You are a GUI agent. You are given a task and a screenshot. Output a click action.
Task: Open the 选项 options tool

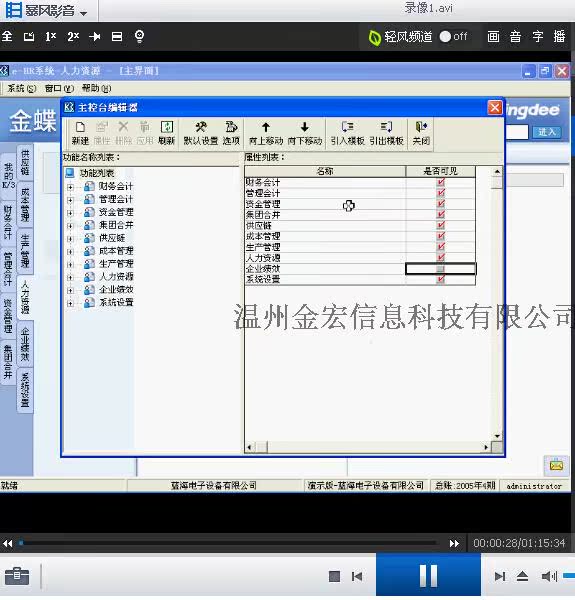tap(231, 132)
